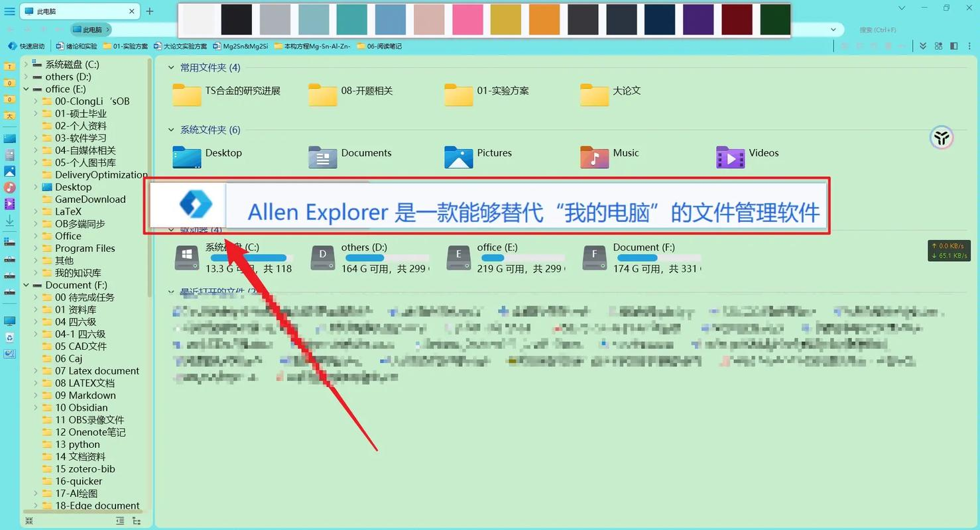980x530 pixels.
Task: Open the three-dot more options menu
Action: (969, 46)
